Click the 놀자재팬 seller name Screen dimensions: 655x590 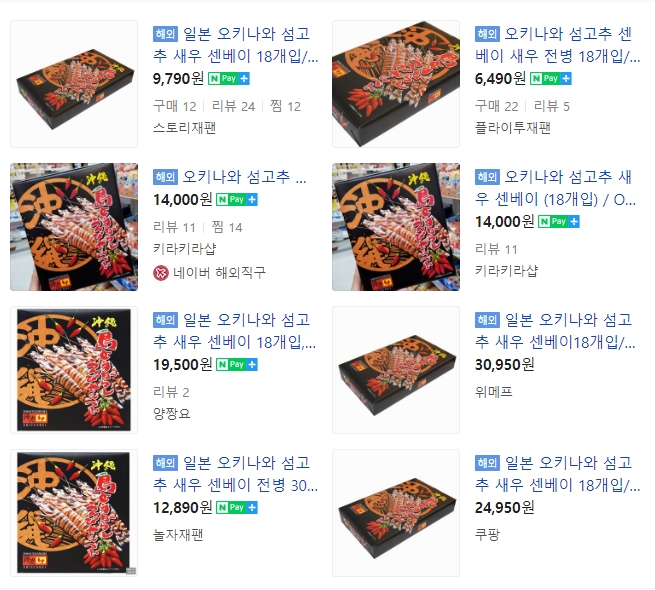point(178,535)
